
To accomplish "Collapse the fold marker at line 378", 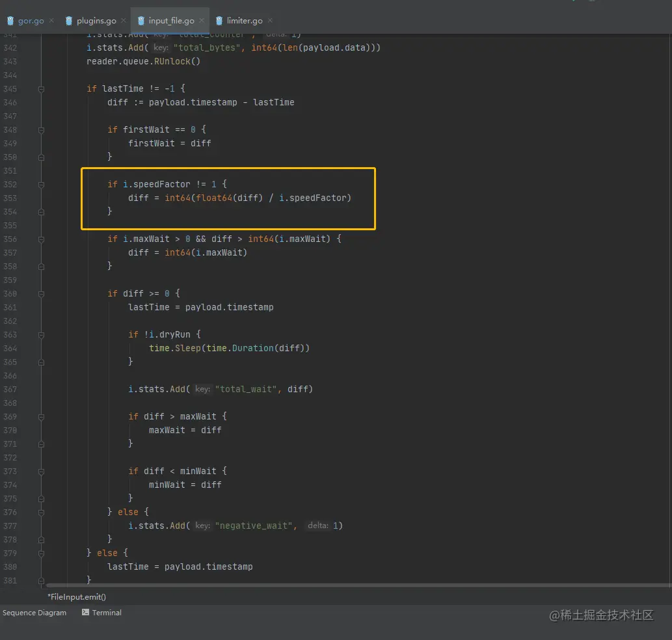I will [x=41, y=540].
